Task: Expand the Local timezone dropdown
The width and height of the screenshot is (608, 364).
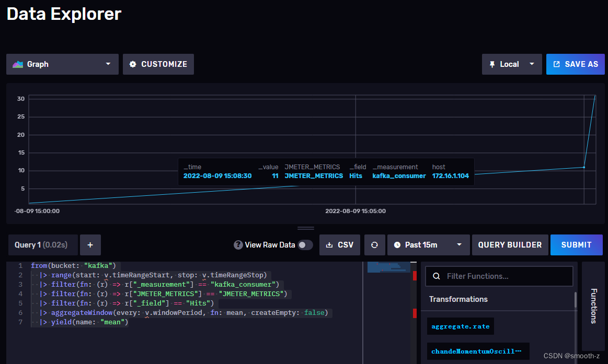Action: tap(532, 64)
